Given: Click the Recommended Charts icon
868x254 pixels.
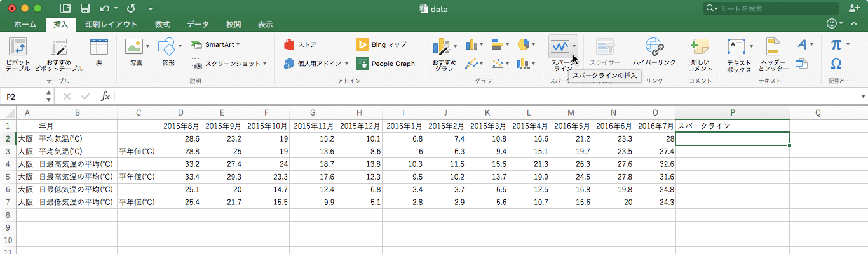Looking at the screenshot, I should pyautogui.click(x=443, y=48).
